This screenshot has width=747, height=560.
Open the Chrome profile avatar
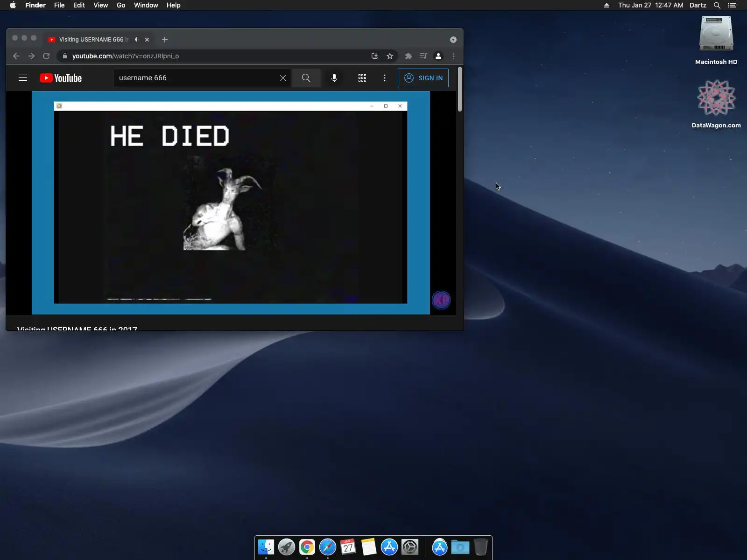[438, 56]
